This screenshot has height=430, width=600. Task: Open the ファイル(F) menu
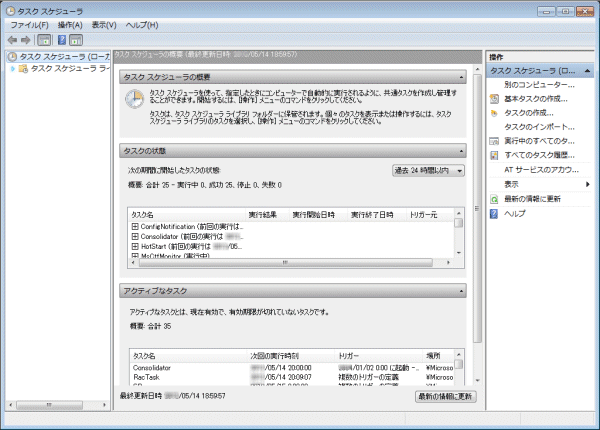30,24
